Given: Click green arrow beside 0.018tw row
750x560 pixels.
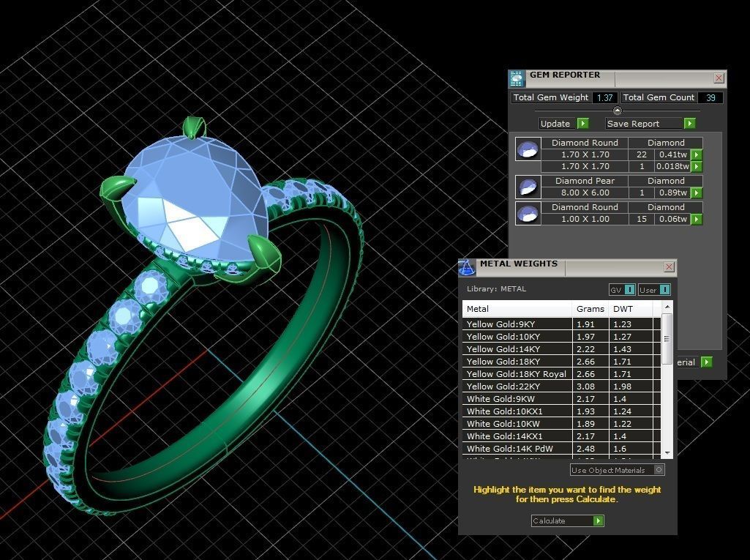Looking at the screenshot, I should point(697,167).
